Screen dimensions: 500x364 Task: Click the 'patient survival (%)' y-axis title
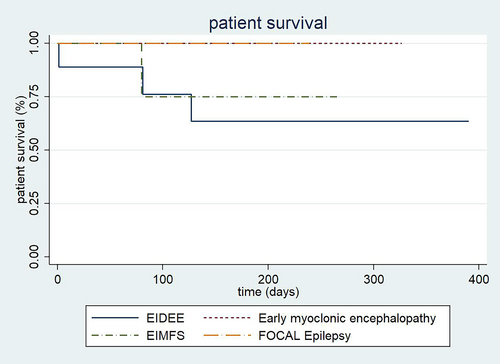tap(21, 150)
